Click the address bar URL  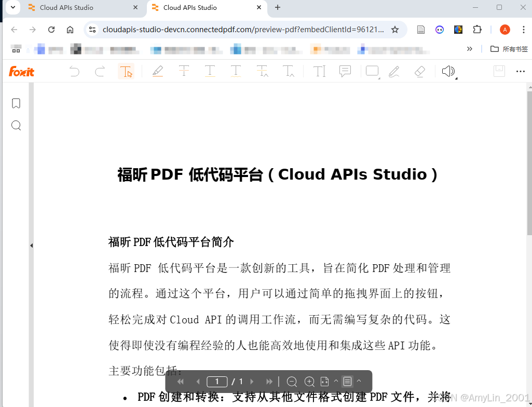pyautogui.click(x=243, y=30)
